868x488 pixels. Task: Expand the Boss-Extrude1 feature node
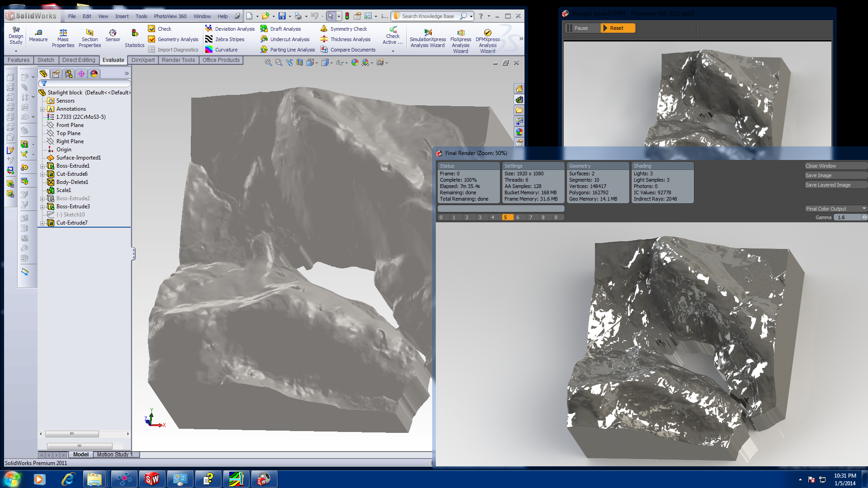42,166
